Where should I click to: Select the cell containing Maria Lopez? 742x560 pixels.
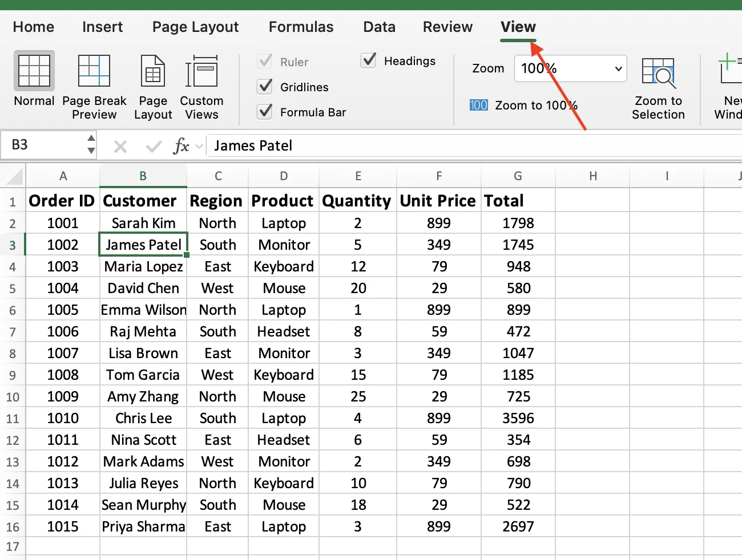click(143, 266)
